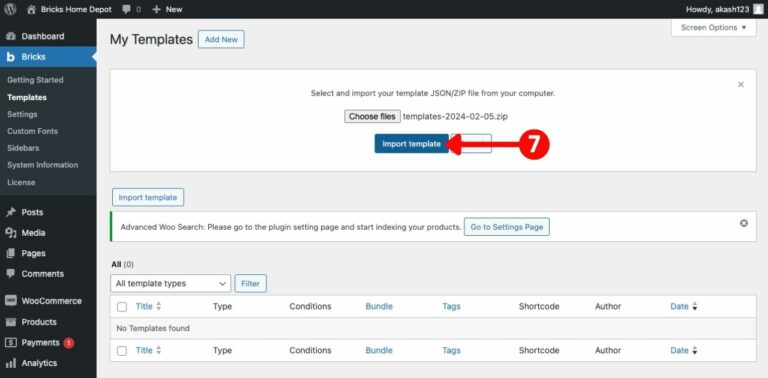This screenshot has width=768, height=378.
Task: Close the import template panel
Action: [x=741, y=85]
